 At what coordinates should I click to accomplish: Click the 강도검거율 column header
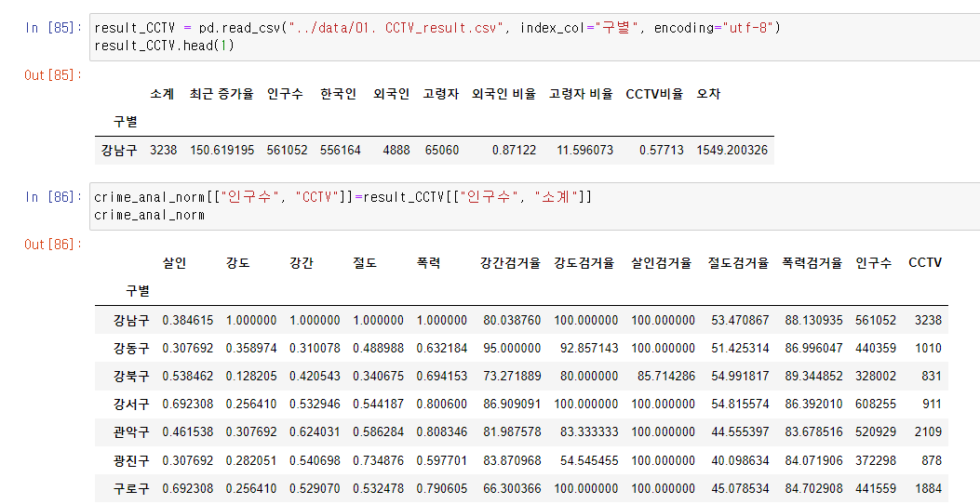click(x=584, y=263)
